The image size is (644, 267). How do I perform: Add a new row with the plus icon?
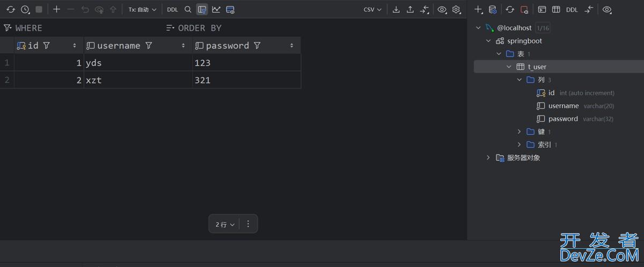click(x=56, y=10)
